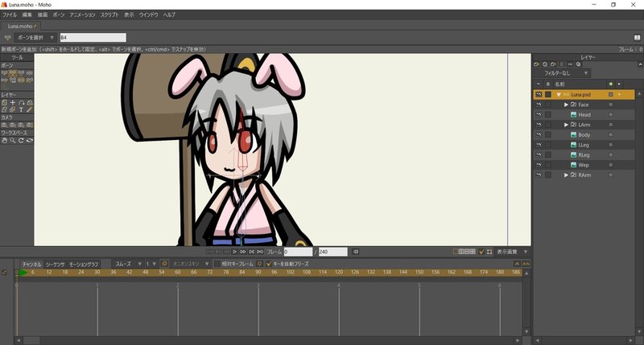Jump to end with the last playback button
The width and height of the screenshot is (644, 345).
coord(260,252)
